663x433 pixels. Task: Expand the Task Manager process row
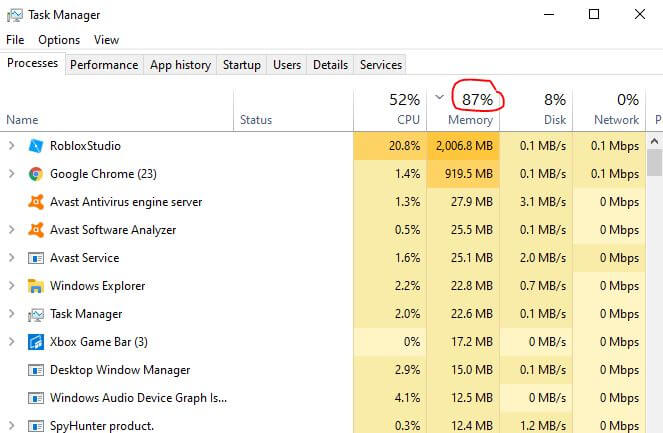tap(11, 314)
